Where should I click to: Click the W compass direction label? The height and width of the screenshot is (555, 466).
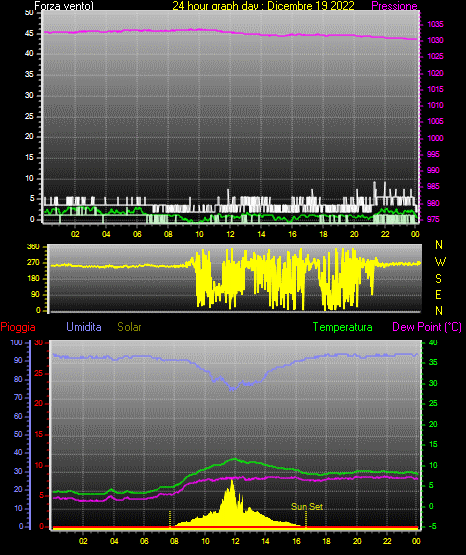coord(440,262)
